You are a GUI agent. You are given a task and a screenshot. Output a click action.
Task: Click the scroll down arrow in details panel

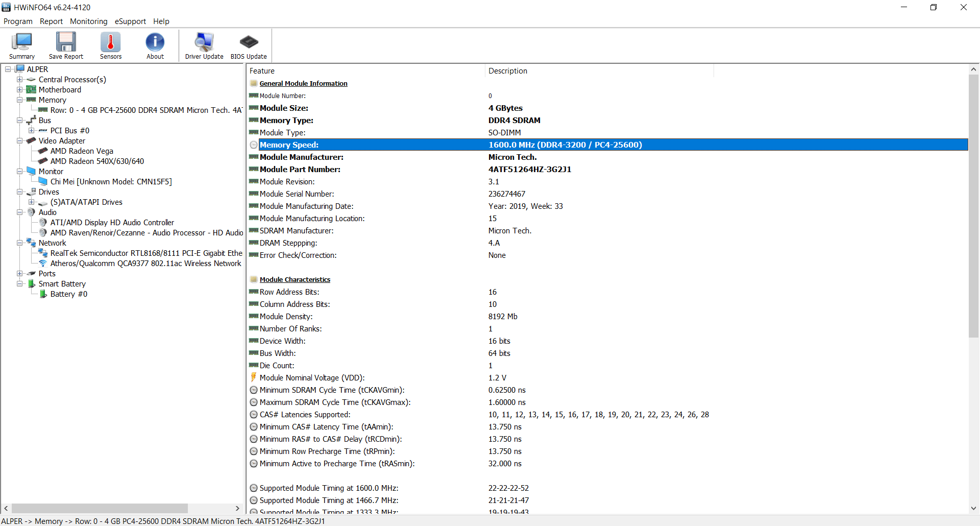(973, 509)
